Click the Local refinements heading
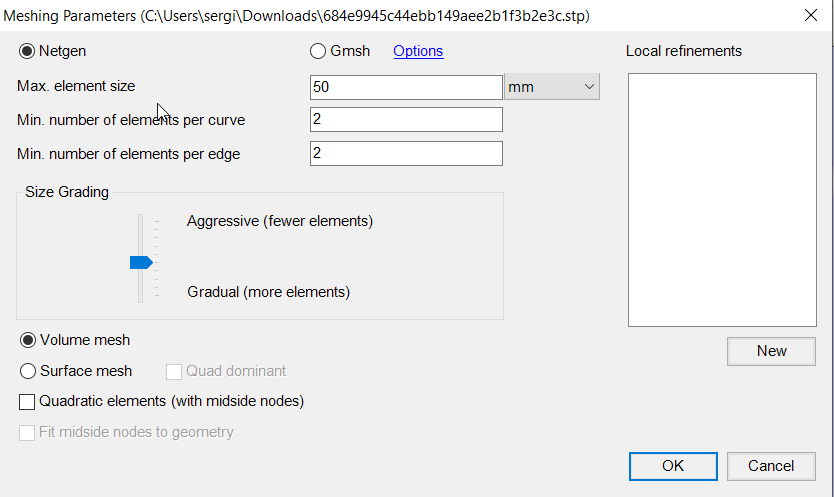834x497 pixels. [683, 51]
